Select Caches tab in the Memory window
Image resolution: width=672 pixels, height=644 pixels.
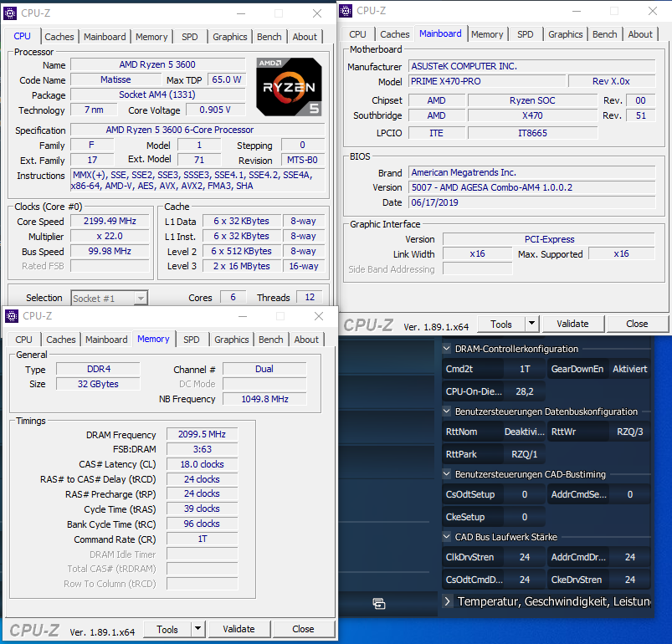pyautogui.click(x=61, y=340)
